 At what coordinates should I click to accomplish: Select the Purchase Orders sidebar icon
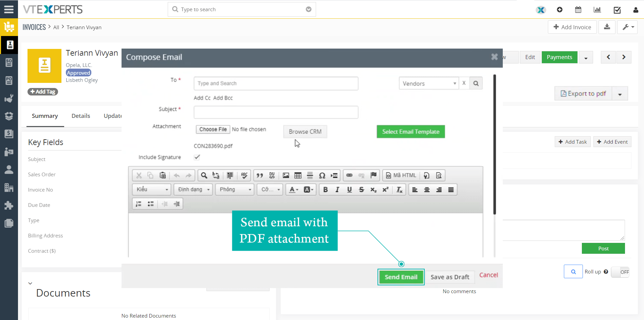(x=9, y=81)
